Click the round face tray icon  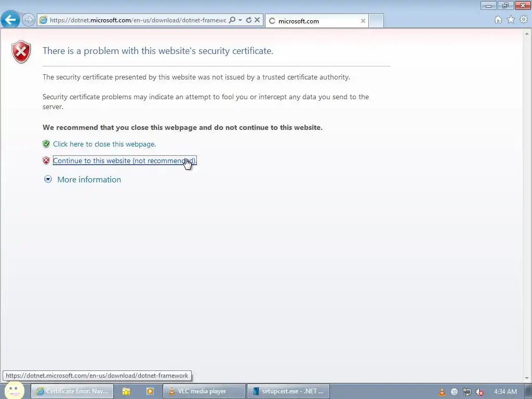pos(454,392)
